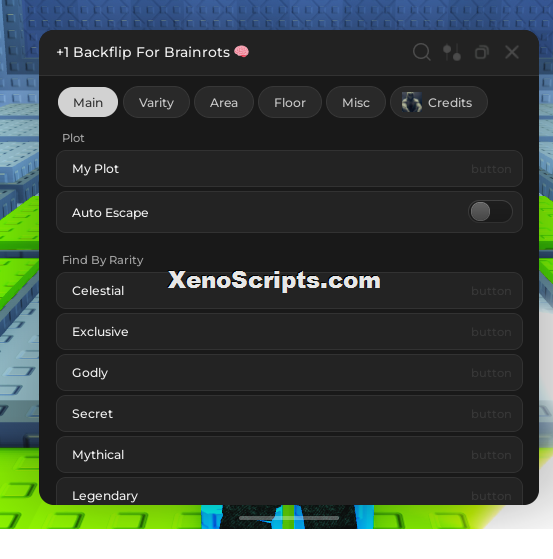The height and width of the screenshot is (559, 553).
Task: Click the My Plot button
Action: click(x=290, y=169)
